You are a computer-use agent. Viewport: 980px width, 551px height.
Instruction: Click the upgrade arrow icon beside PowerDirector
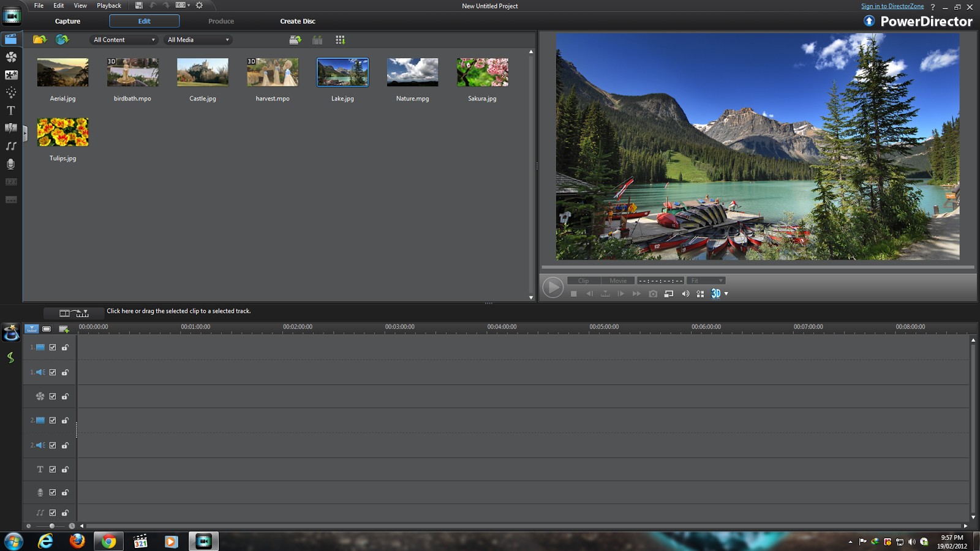pyautogui.click(x=869, y=21)
